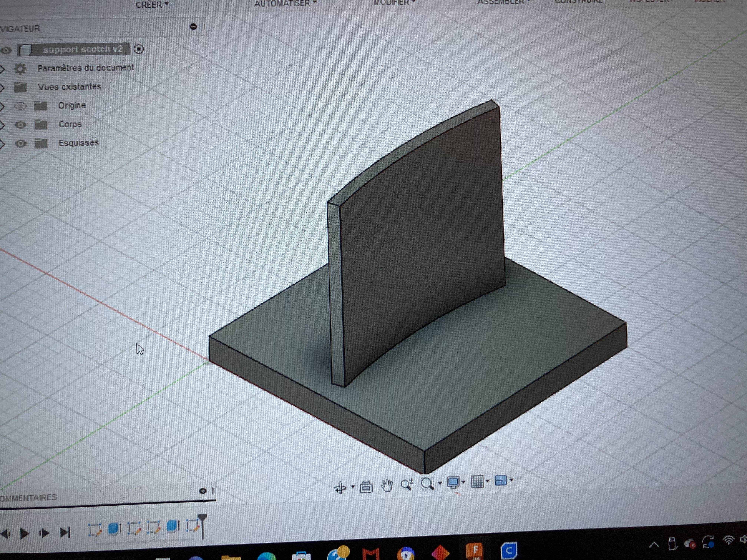747x560 pixels.
Task: Activate the support scotch v2 component radio button
Action: (x=138, y=49)
